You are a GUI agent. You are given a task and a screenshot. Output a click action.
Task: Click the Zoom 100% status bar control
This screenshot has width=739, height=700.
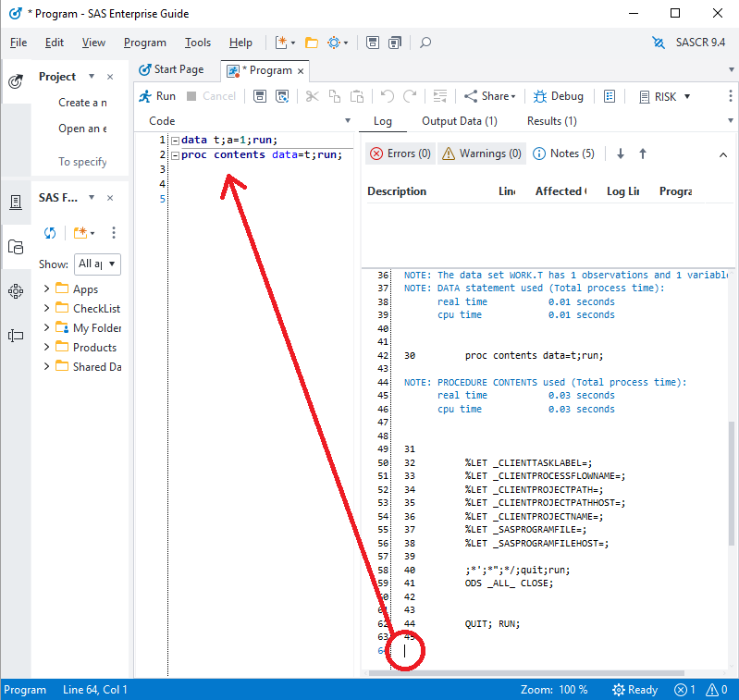554,690
